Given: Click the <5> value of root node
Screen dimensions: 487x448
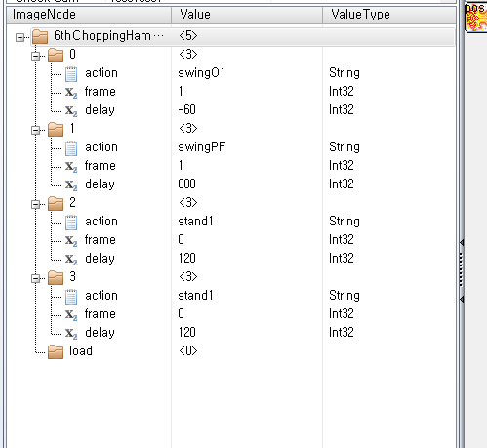Looking at the screenshot, I should (188, 36).
